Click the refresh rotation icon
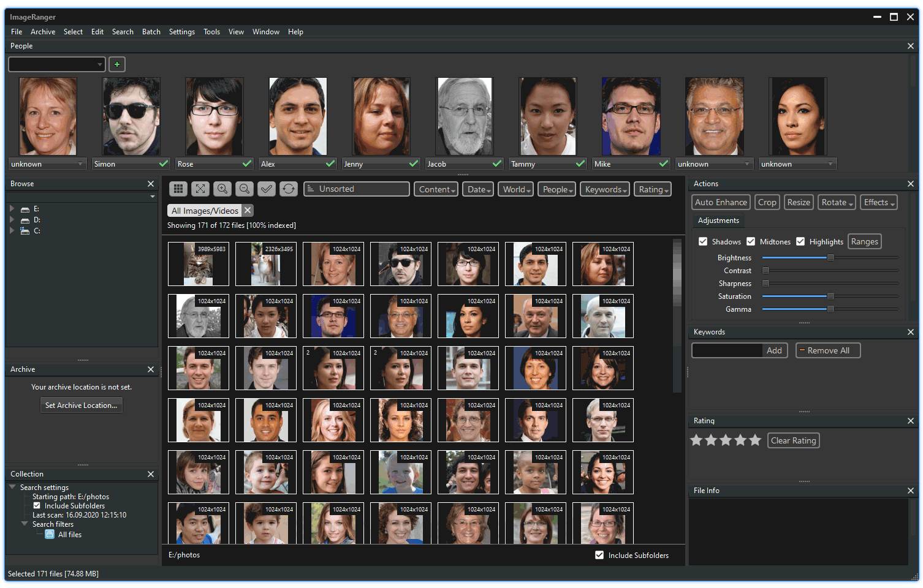The width and height of the screenshot is (923, 588). point(288,189)
